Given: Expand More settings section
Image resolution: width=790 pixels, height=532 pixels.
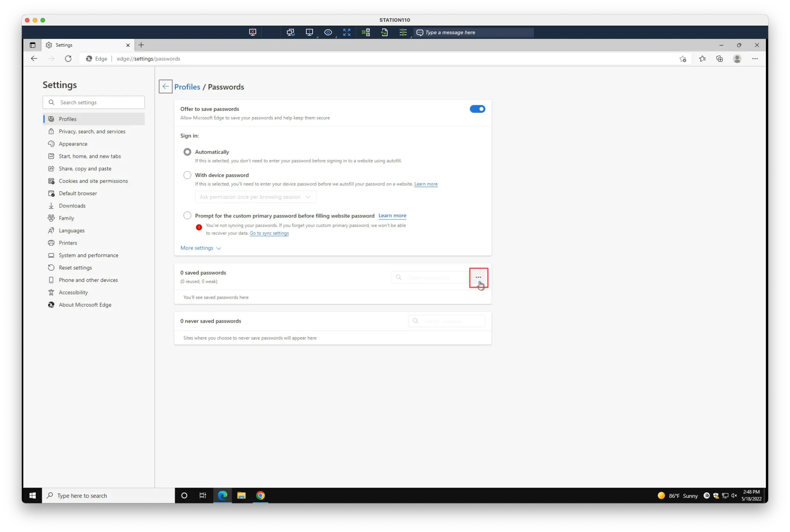Looking at the screenshot, I should tap(201, 248).
